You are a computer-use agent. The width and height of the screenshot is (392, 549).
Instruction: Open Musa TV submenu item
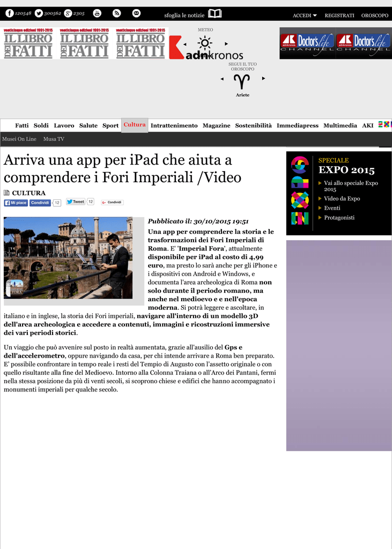click(54, 139)
